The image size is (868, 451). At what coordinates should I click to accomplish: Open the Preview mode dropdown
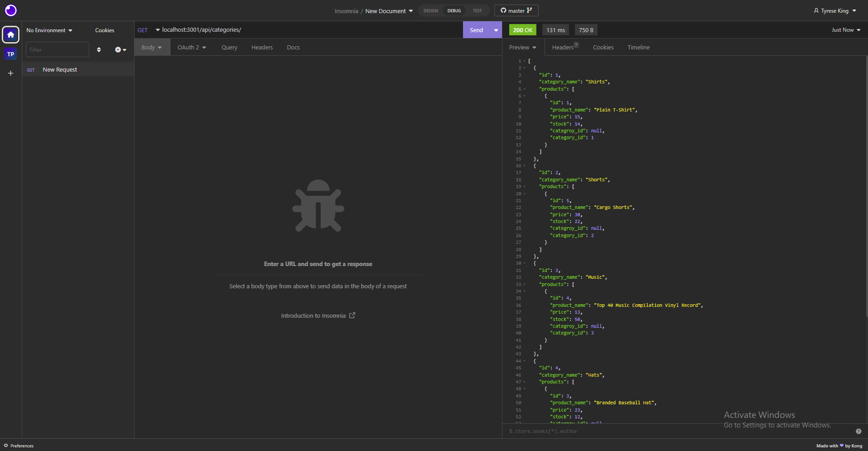click(x=522, y=47)
